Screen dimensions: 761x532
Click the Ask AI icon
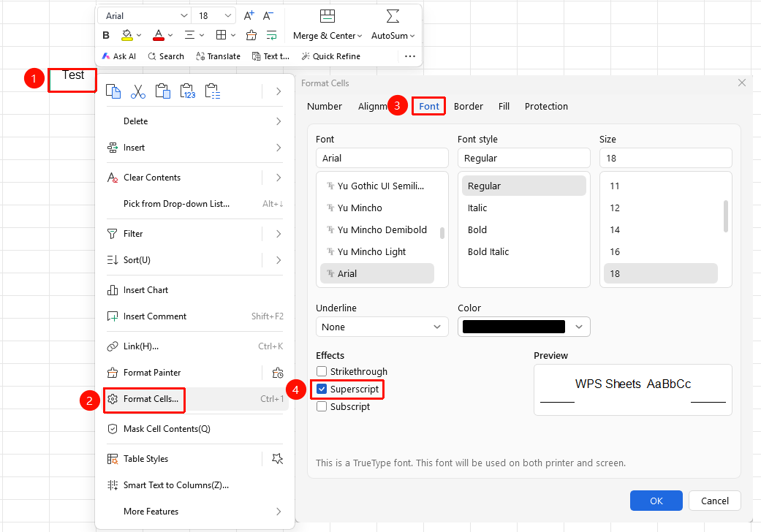pyautogui.click(x=106, y=56)
